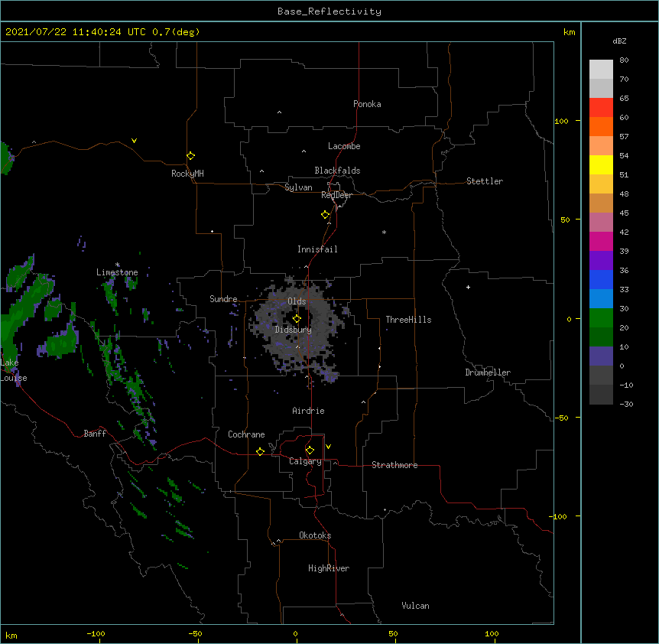Click the bright orange 57-60 dBZ legend swatch

601,126
